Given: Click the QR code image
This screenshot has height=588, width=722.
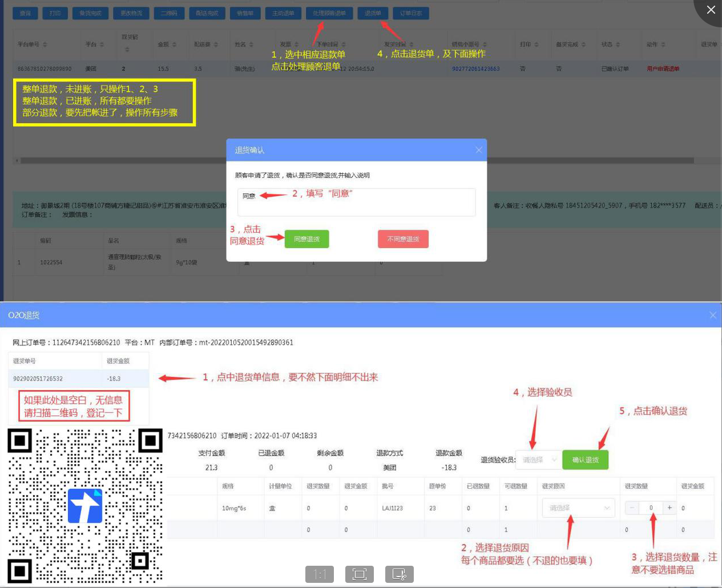Looking at the screenshot, I should 85,506.
